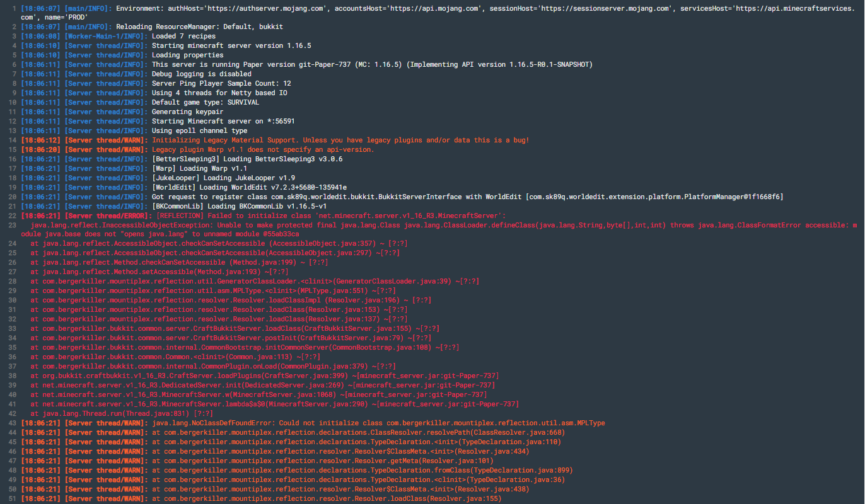Select "[JukeLooper] Loading JukeLooper v1.9" text

coord(223,178)
